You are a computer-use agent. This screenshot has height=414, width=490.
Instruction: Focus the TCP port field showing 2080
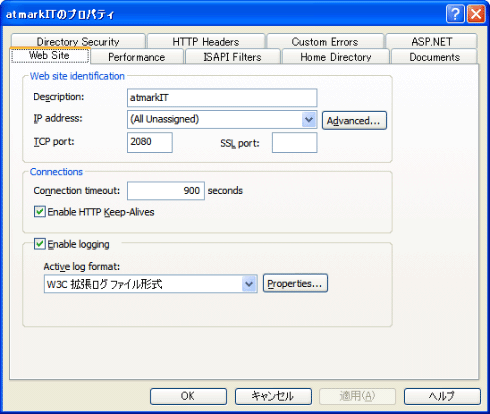tap(150, 142)
